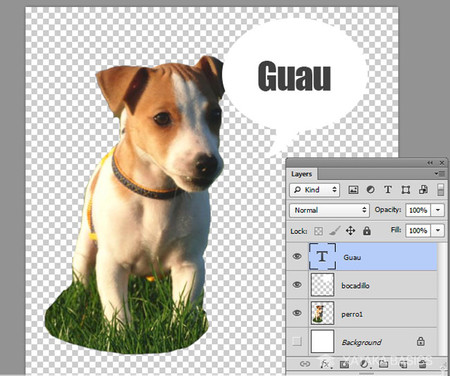Open the Normal blend mode dropdown
This screenshot has width=450, height=376.
click(x=329, y=210)
